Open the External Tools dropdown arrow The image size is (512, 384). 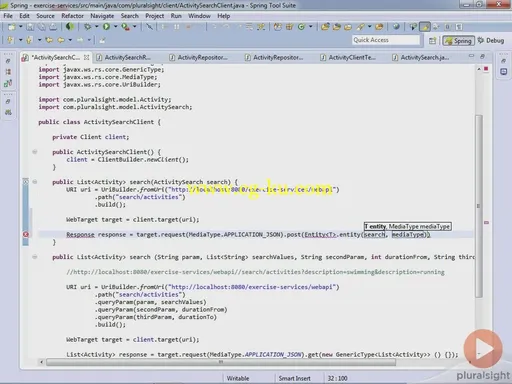click(x=135, y=27)
